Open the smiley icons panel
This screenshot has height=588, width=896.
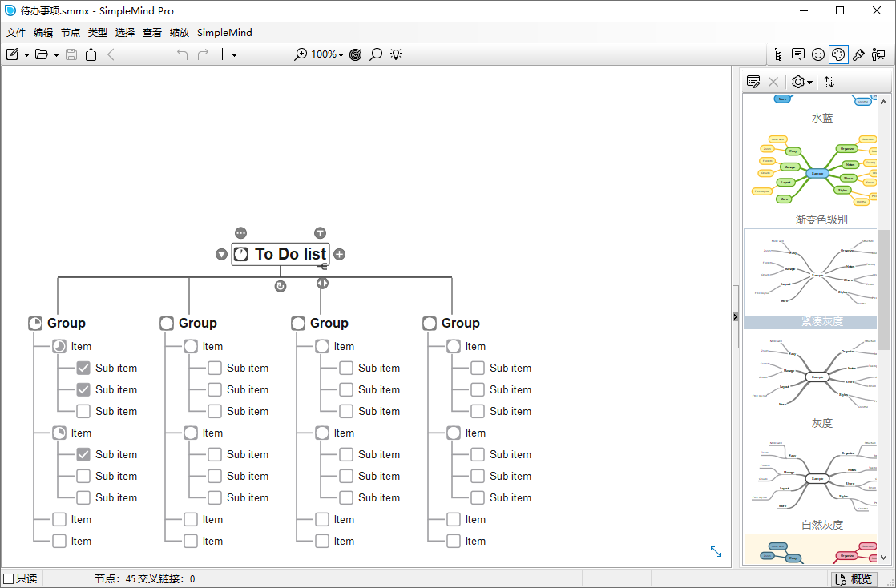point(818,54)
